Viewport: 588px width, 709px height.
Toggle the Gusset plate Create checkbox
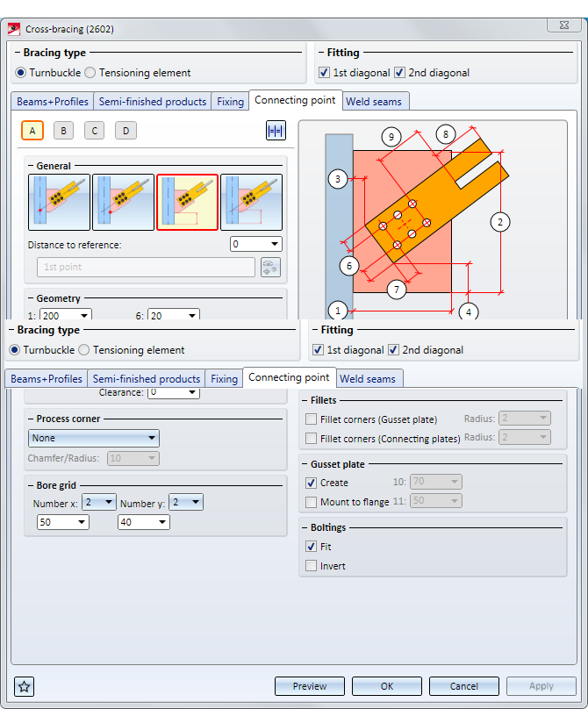pyautogui.click(x=311, y=483)
